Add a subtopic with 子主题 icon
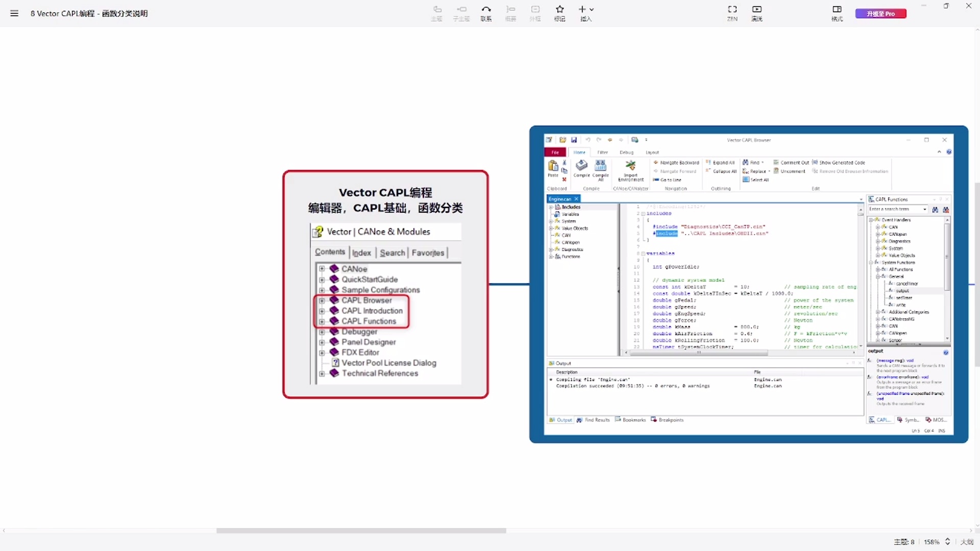 (x=461, y=13)
